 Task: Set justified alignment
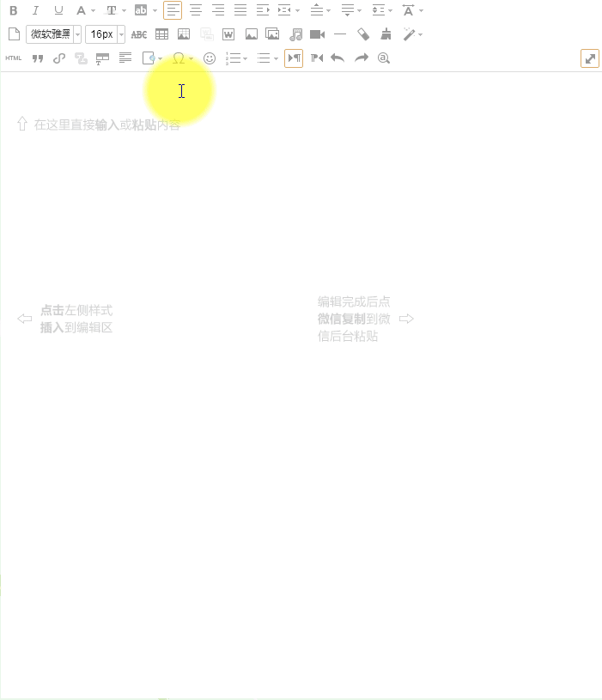pyautogui.click(x=240, y=10)
